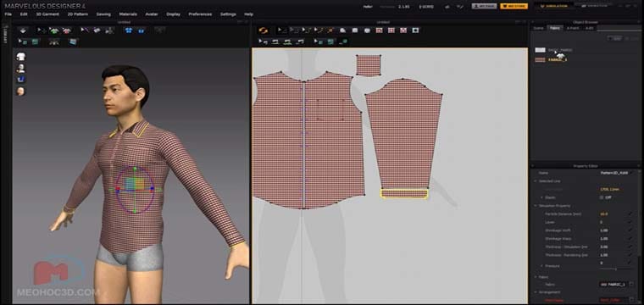The image size is (644, 305).
Task: Toggle check mark beside Particle Distance
Action: (630, 213)
